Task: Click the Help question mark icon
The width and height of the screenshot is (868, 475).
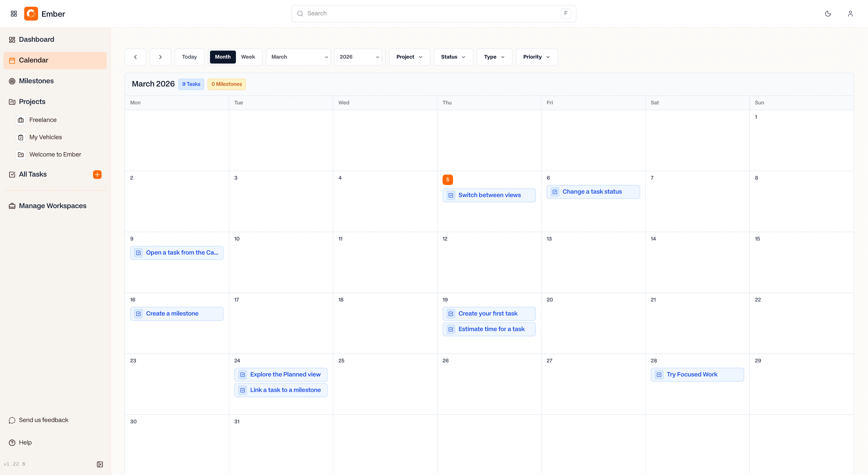Action: tap(12, 442)
